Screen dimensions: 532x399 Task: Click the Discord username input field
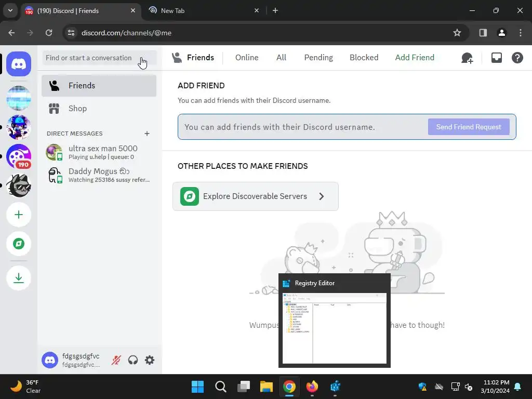coord(303,127)
